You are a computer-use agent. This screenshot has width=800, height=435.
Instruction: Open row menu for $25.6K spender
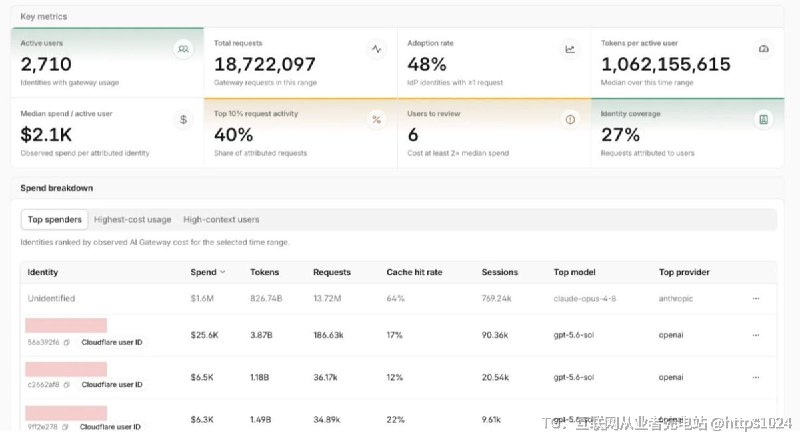[756, 336]
